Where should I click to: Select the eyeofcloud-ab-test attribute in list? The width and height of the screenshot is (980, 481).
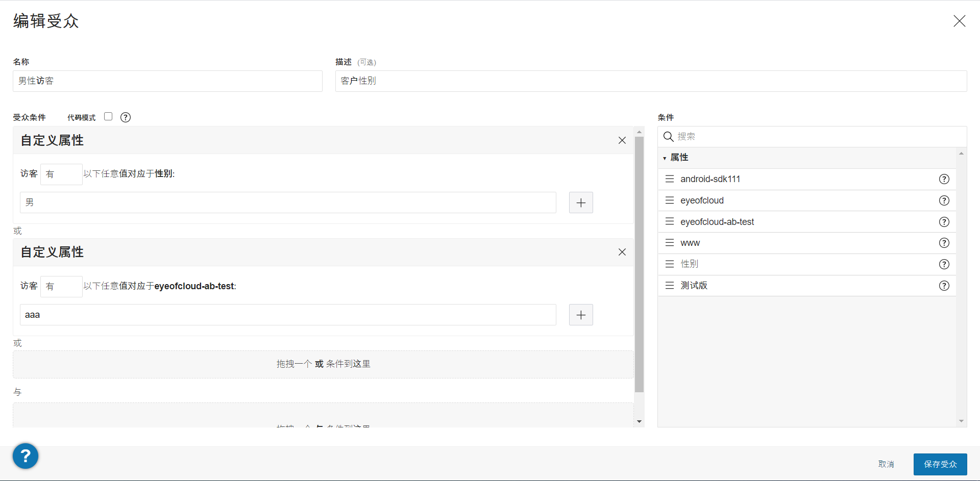[x=806, y=222]
